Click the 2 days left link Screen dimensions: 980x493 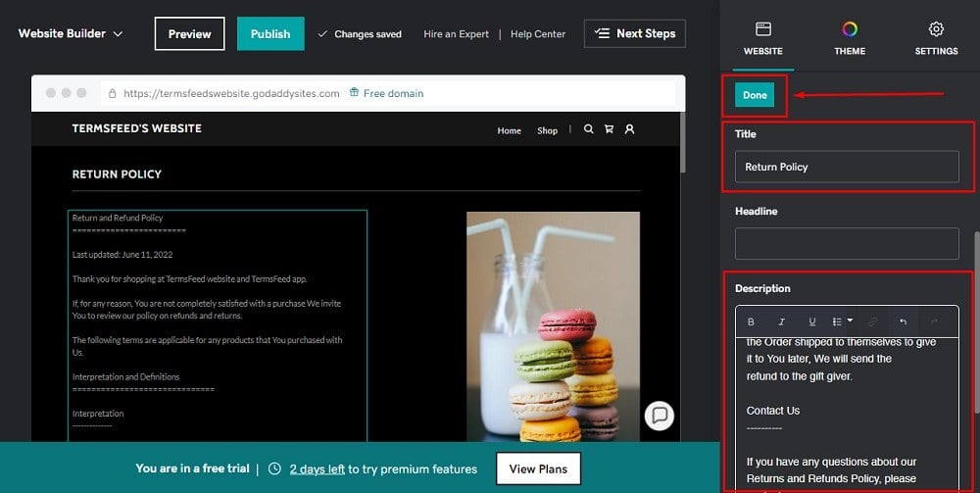point(317,468)
